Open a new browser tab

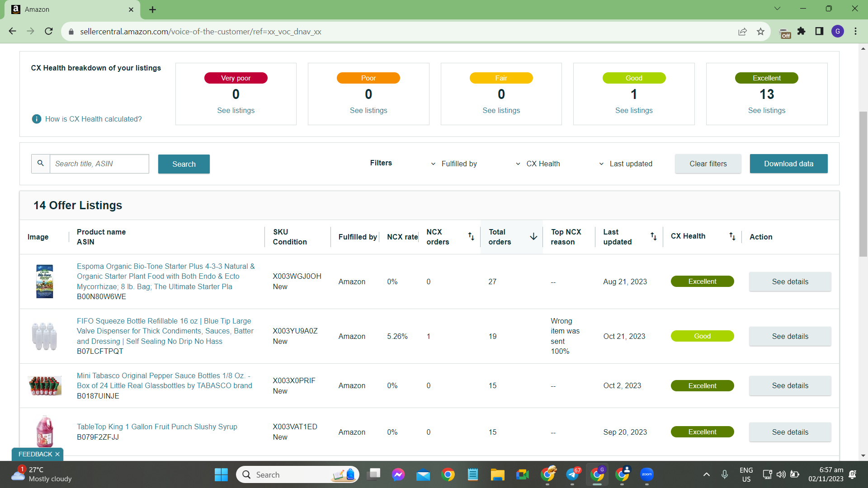[x=153, y=9]
